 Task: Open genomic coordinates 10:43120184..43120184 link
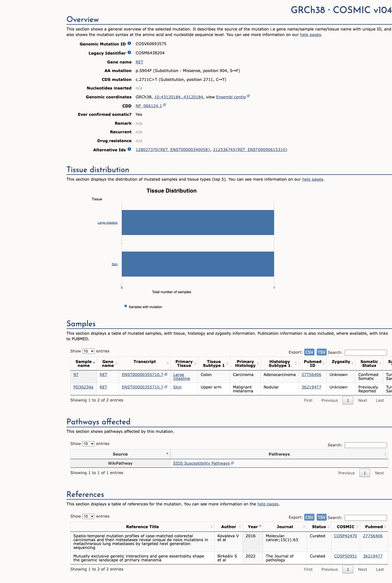click(179, 97)
